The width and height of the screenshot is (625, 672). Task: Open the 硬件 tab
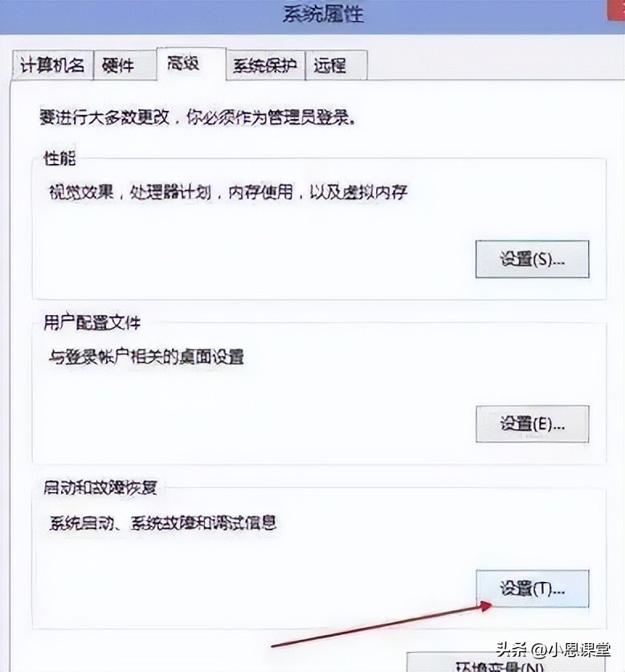(125, 66)
